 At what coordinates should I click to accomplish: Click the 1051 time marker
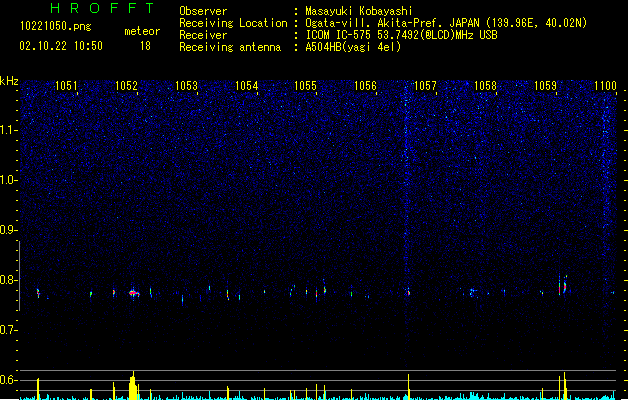pyautogui.click(x=66, y=85)
